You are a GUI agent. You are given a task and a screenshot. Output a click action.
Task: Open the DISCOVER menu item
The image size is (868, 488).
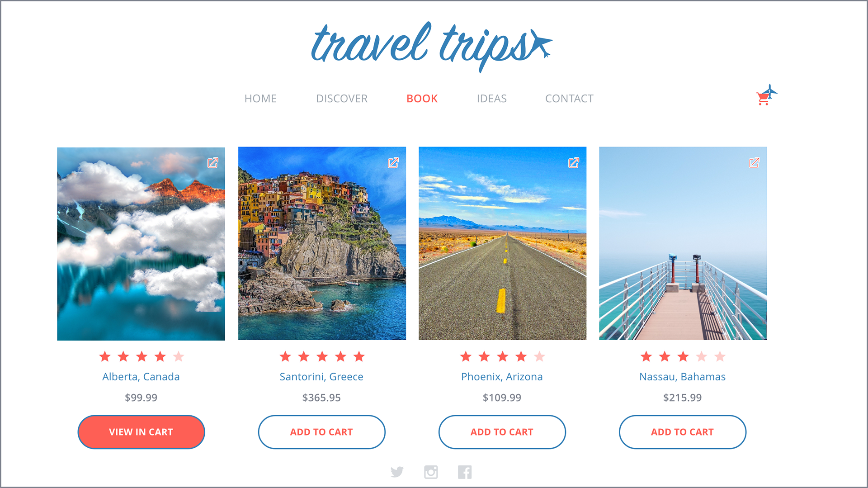pos(342,99)
